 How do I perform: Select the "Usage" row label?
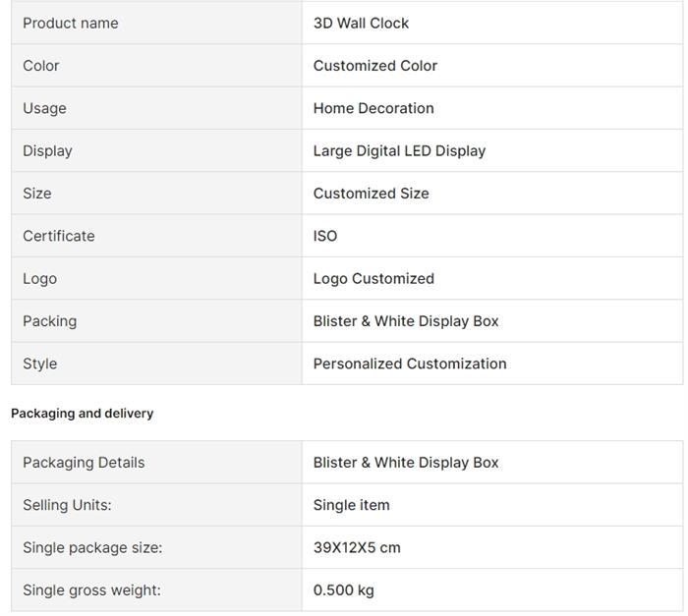point(45,108)
